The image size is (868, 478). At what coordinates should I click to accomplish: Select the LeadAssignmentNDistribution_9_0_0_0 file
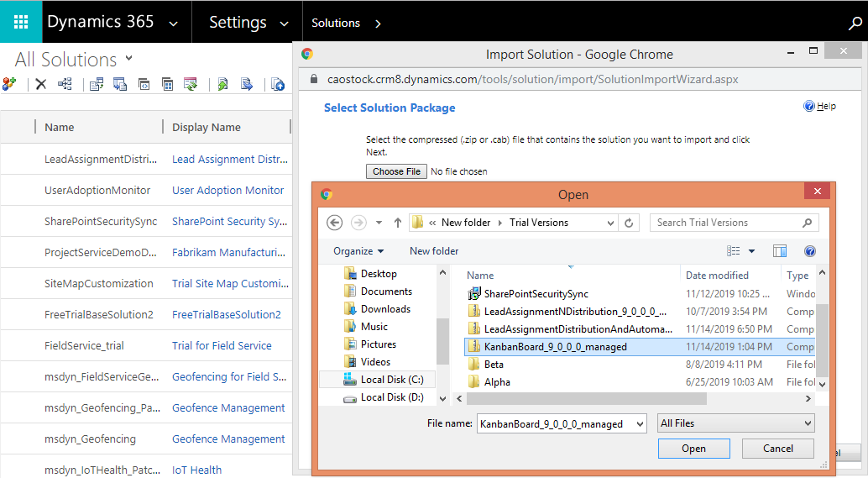coord(574,312)
